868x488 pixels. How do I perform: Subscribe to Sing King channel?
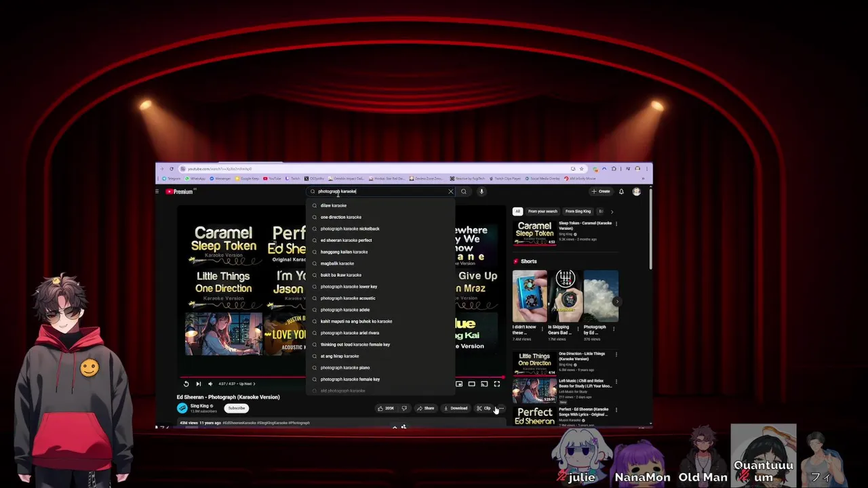tap(237, 408)
